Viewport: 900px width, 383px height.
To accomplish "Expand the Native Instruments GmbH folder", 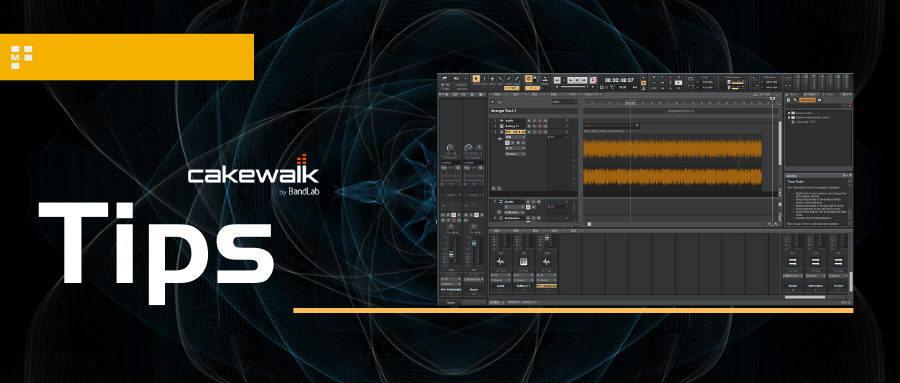I will 789,117.
